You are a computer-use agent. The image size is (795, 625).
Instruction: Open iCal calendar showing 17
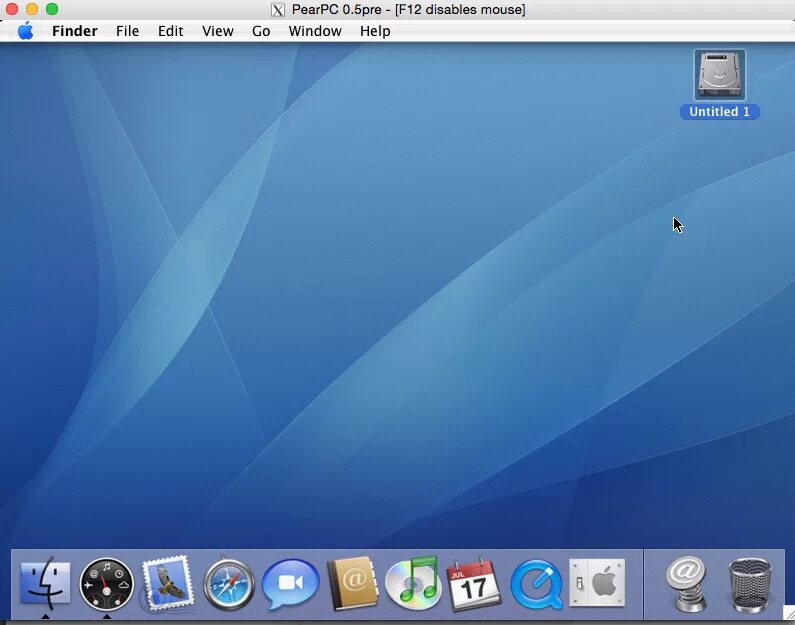[x=474, y=584]
